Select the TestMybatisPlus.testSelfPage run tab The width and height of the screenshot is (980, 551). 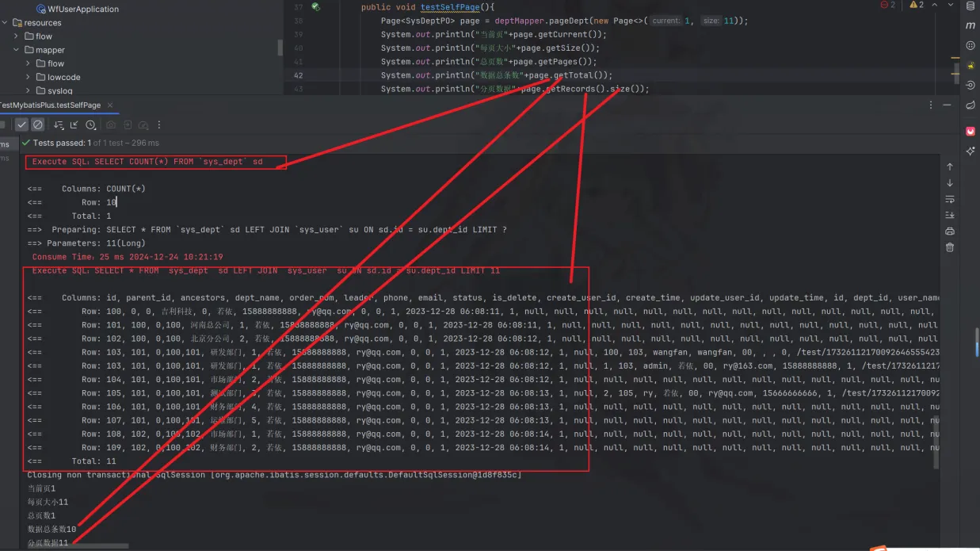(x=50, y=105)
